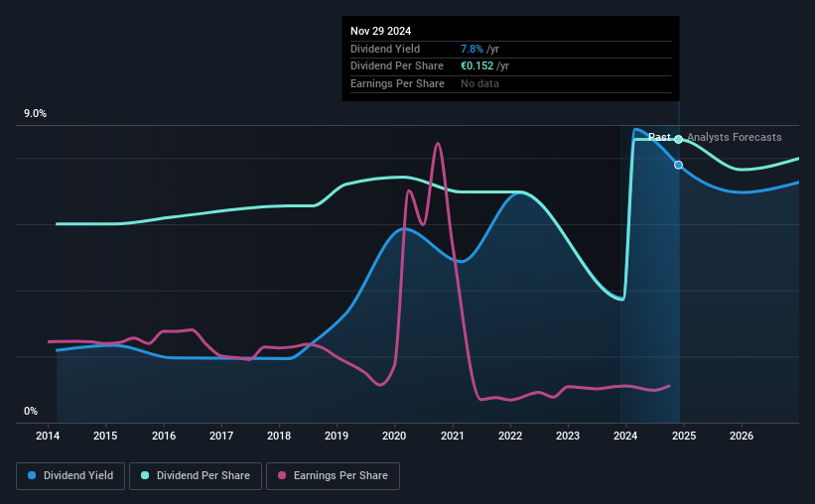Click the Analysts Forecasts label

click(735, 137)
